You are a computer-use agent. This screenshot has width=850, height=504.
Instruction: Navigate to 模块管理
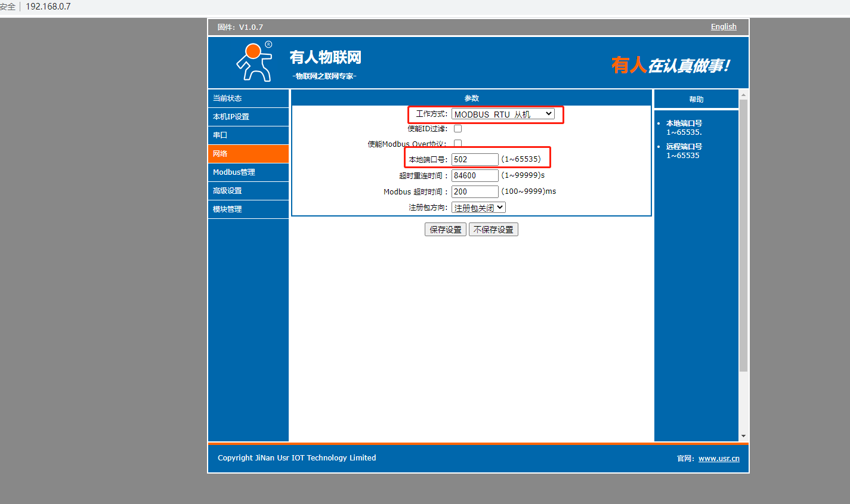pos(248,209)
